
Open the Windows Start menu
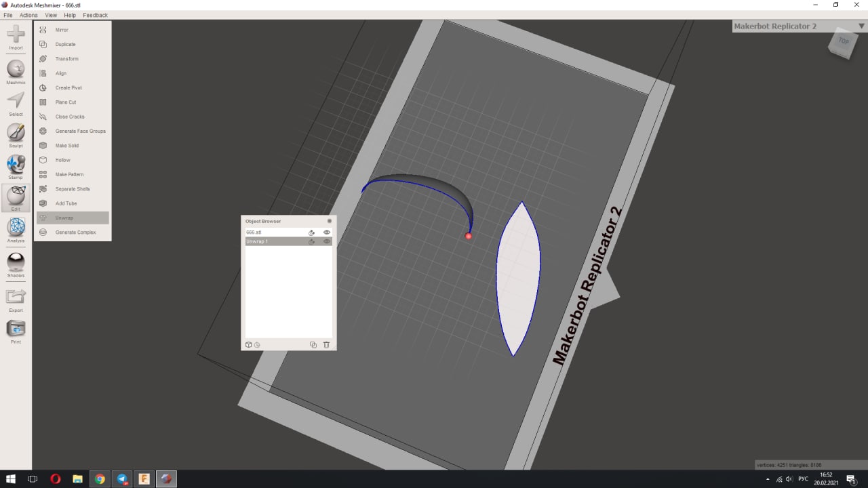point(11,479)
